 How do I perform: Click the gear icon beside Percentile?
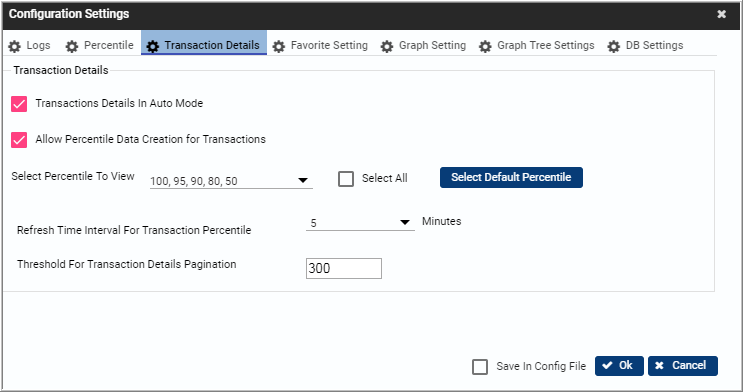pos(72,46)
